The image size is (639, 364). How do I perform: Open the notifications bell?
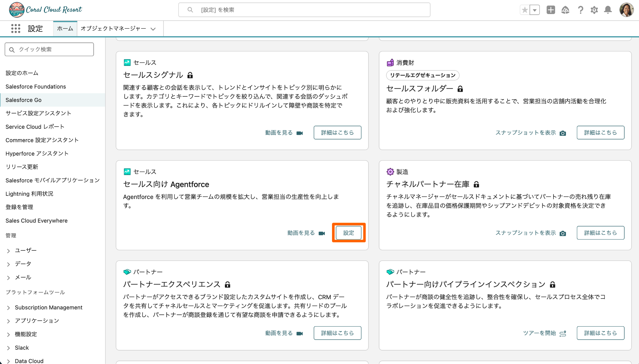(608, 10)
